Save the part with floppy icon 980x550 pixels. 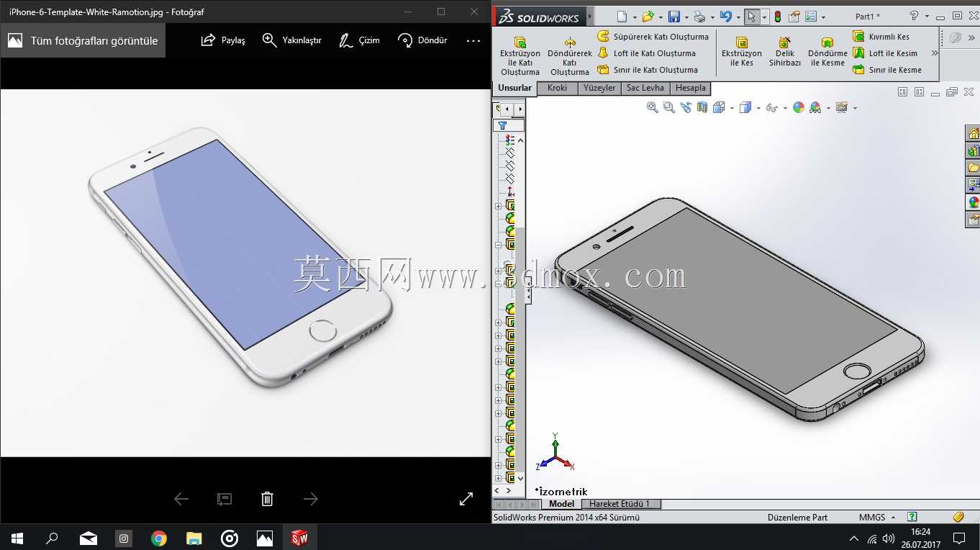[x=674, y=17]
